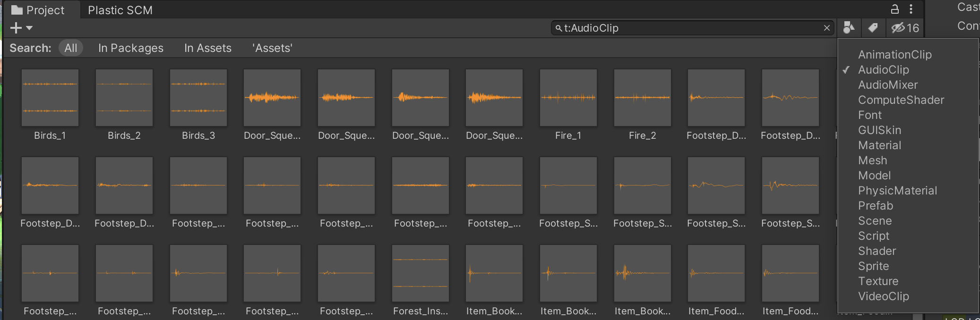Click the Search by Type filter icon

849,28
